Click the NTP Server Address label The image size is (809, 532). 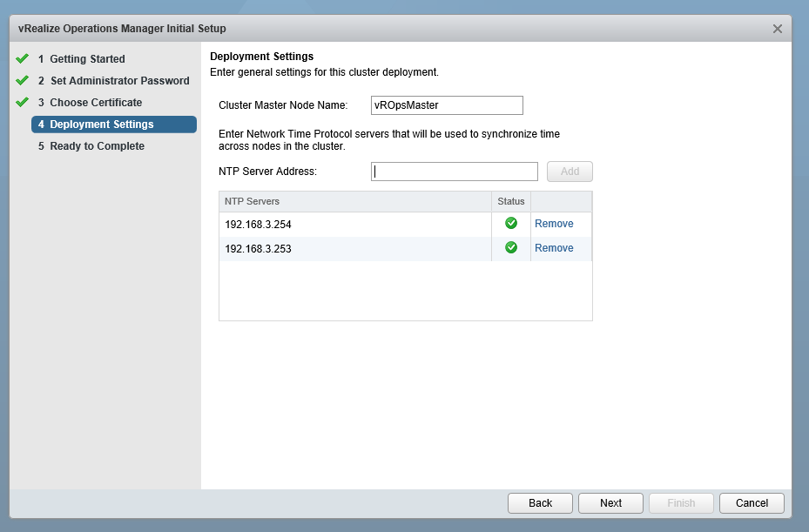pos(267,172)
